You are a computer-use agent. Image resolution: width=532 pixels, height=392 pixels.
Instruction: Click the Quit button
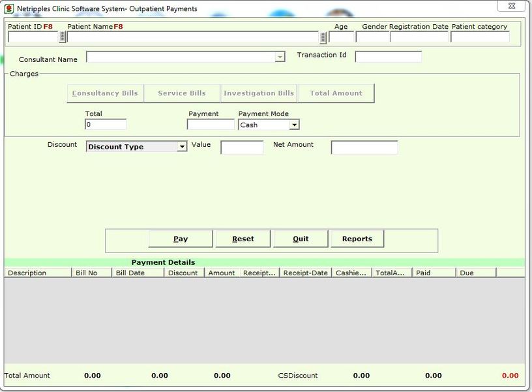[301, 239]
